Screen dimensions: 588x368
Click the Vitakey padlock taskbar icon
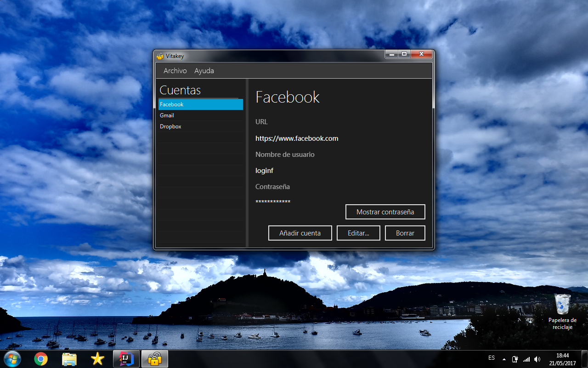tap(154, 359)
